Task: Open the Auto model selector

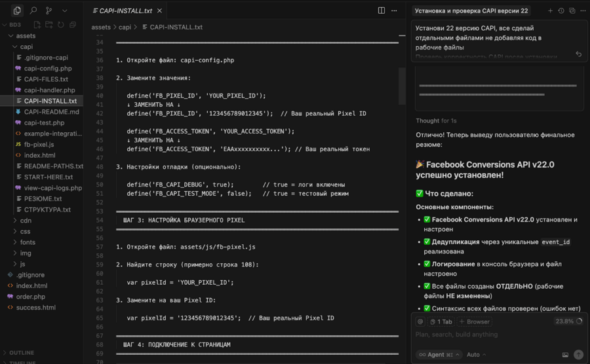Action: [x=476, y=355]
